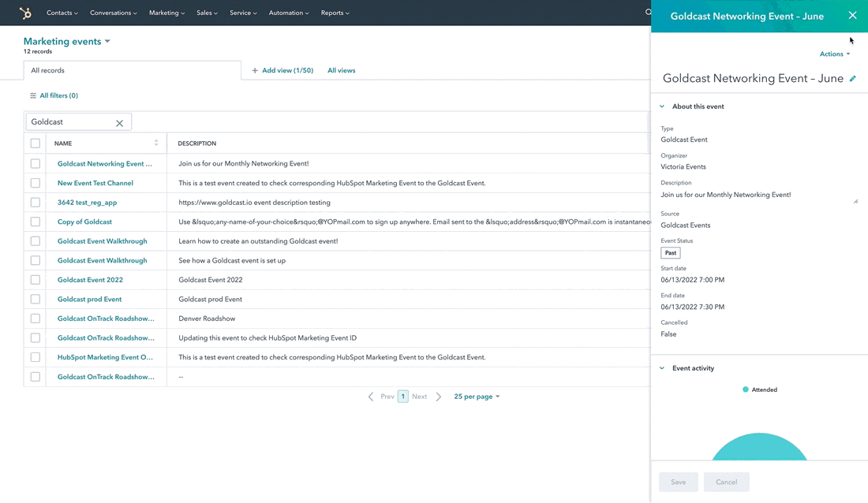
Task: Check the Copy of Goldcast row checkbox
Action: click(36, 222)
